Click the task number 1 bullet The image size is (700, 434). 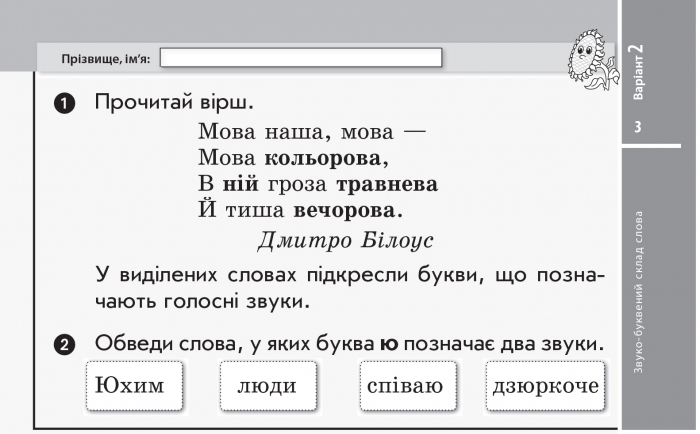coord(65,104)
